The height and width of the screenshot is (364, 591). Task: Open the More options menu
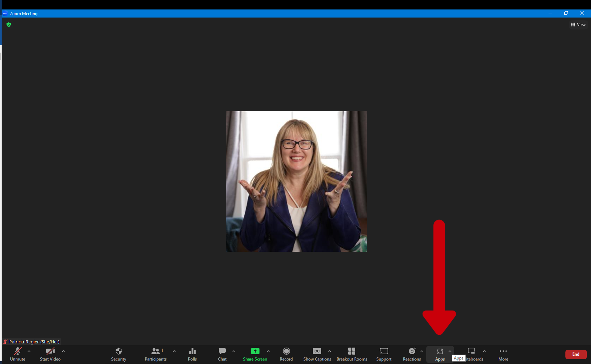point(503,354)
